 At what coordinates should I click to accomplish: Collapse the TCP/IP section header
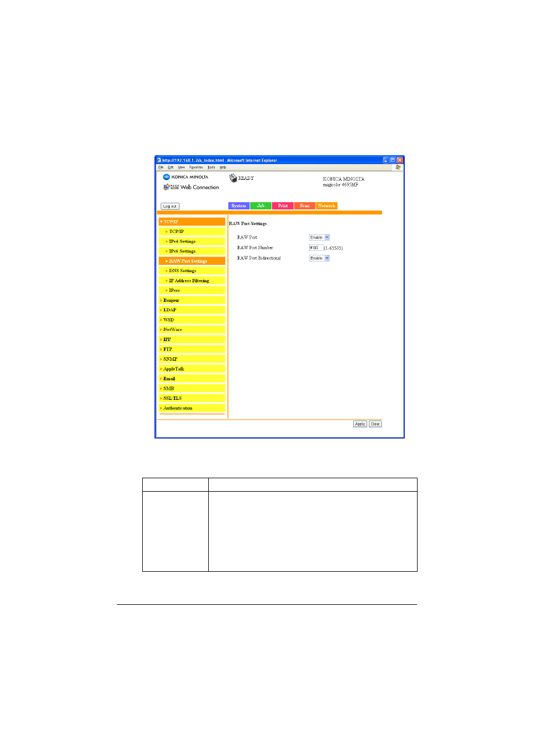tap(192, 222)
